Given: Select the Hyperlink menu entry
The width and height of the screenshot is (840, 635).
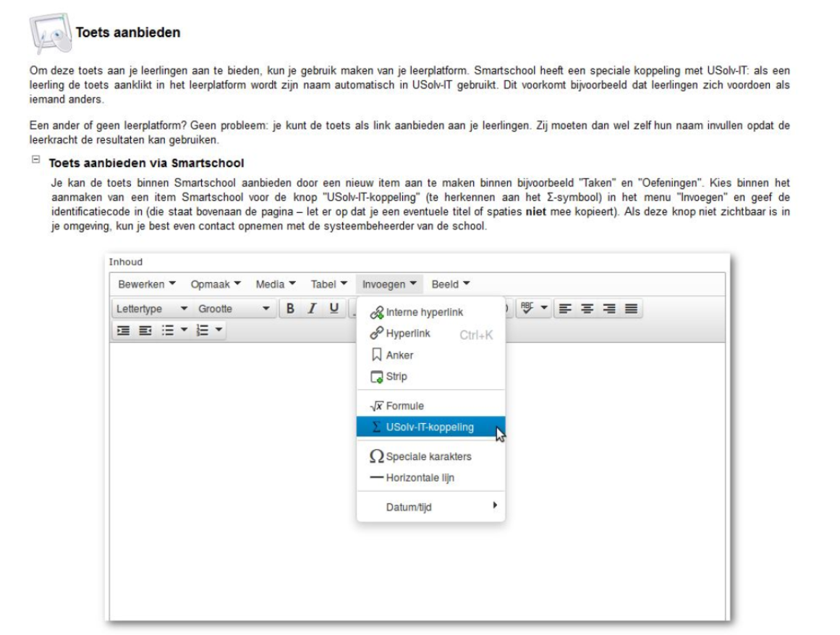Looking at the screenshot, I should [430, 333].
